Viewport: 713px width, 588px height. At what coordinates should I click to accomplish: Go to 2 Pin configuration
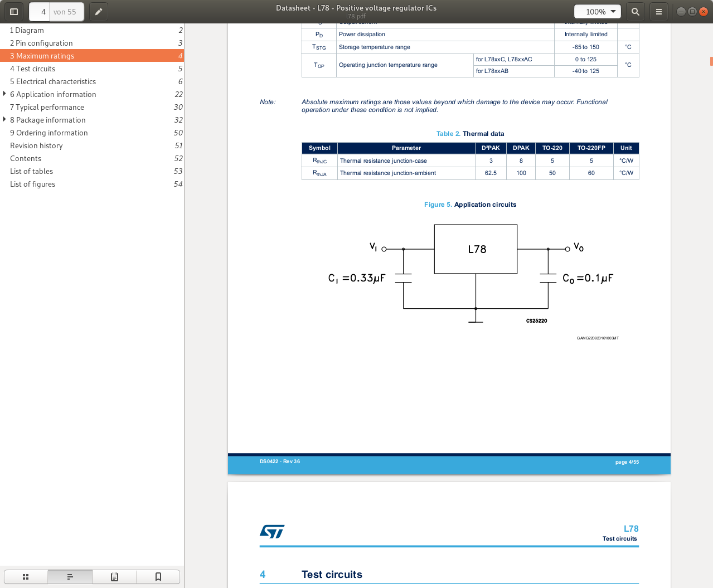[92, 43]
